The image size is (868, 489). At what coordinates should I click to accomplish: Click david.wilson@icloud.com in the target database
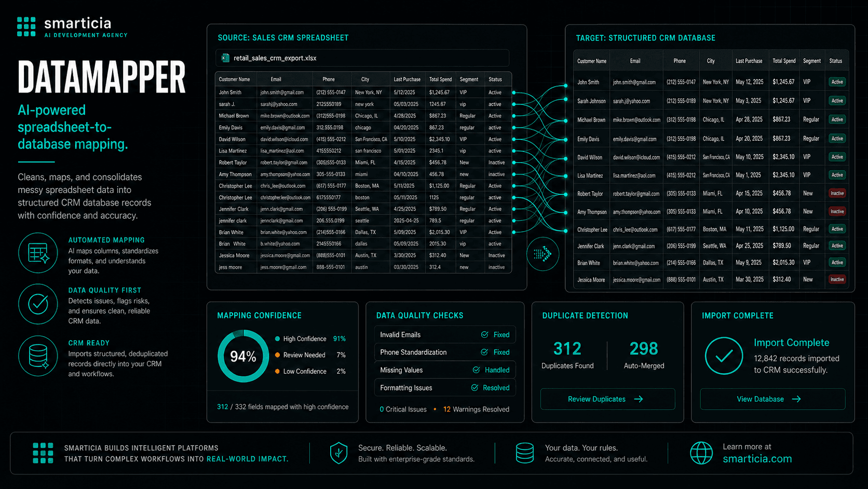(x=636, y=157)
